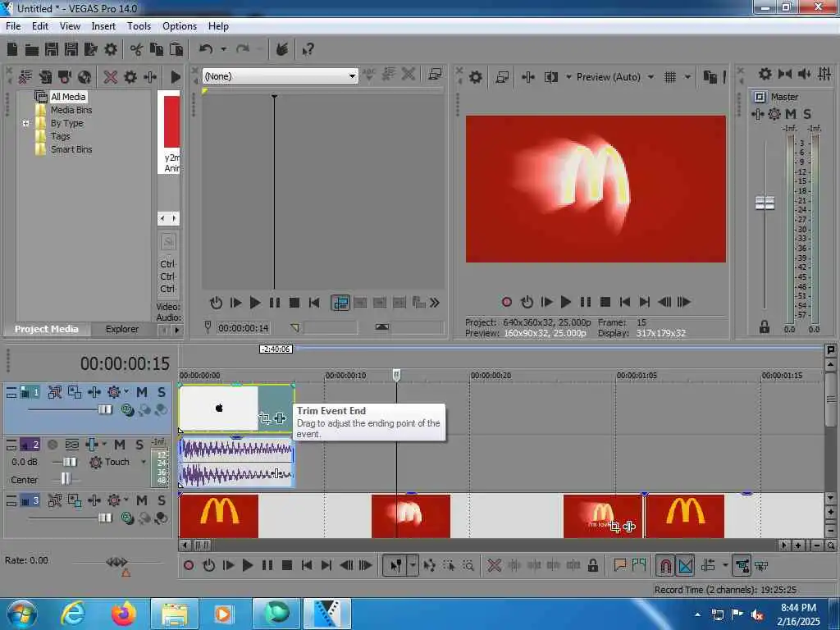Open the Edit menu
The image size is (840, 630).
click(40, 25)
